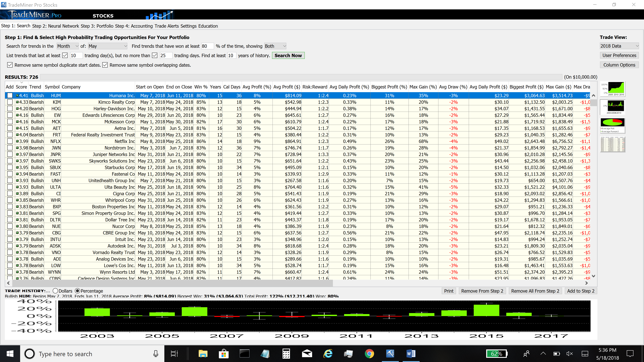Click the green score icon for HUM
The image size is (644, 362).
17,95
